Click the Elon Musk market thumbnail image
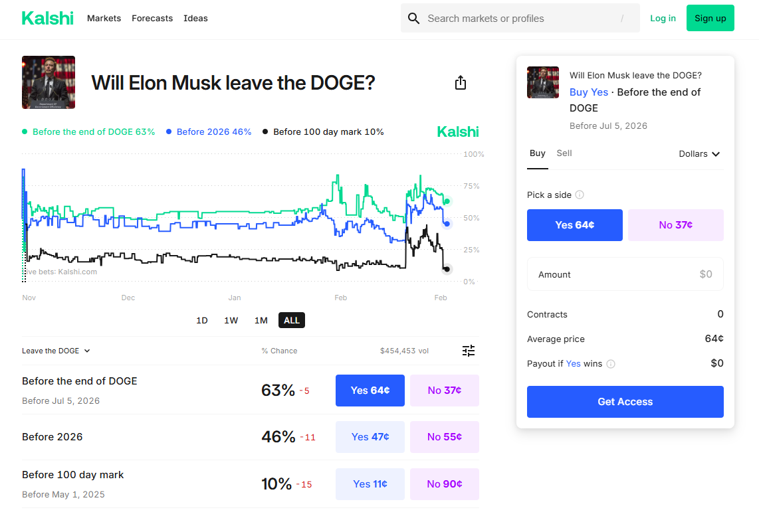The image size is (759, 532). [49, 82]
